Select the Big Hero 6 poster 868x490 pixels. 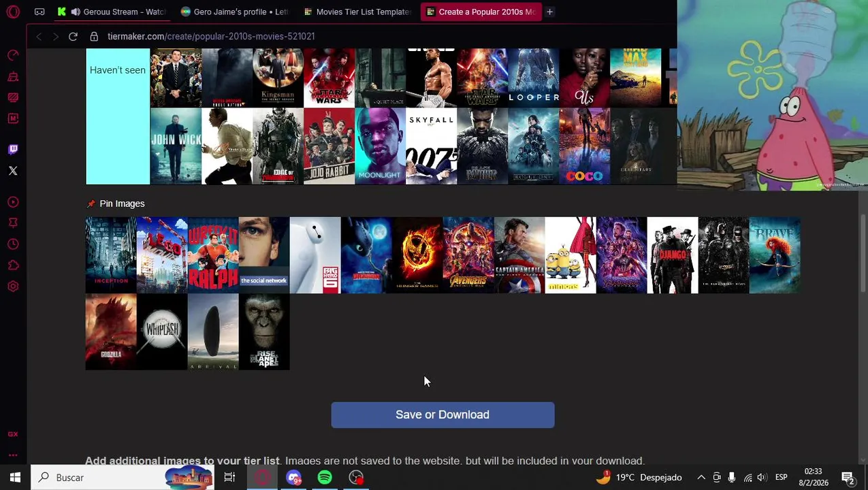(315, 255)
